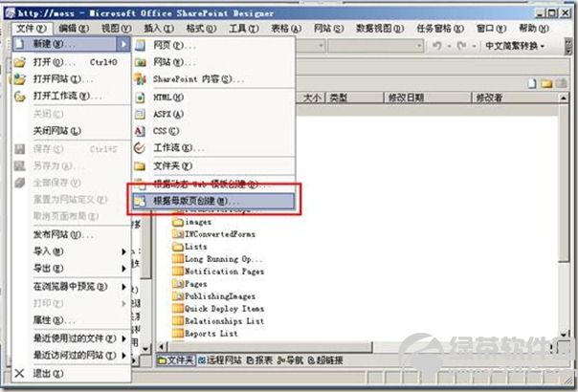Image resolution: width=578 pixels, height=392 pixels.
Task: Open the 网站 menu
Action: tap(328, 29)
